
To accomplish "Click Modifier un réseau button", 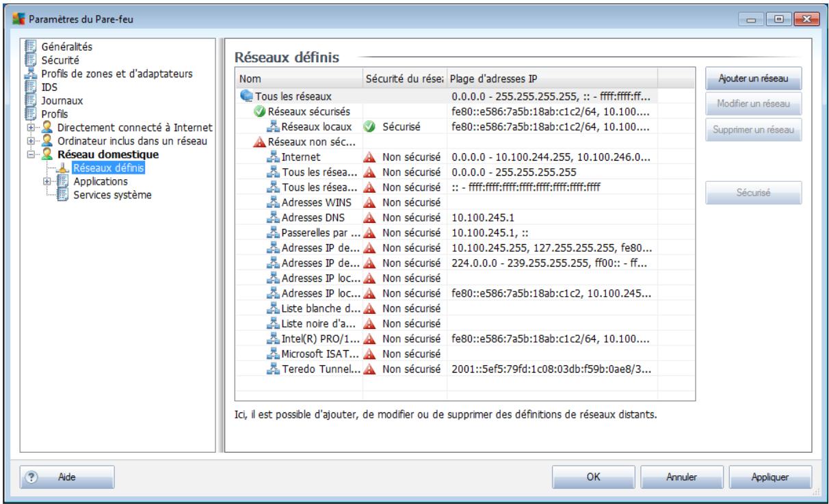I will [753, 103].
